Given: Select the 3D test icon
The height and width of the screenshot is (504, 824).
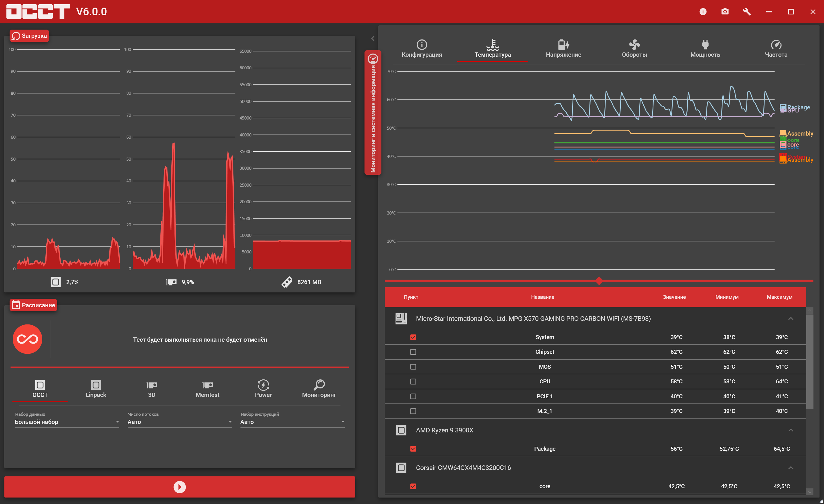Looking at the screenshot, I should tap(151, 386).
